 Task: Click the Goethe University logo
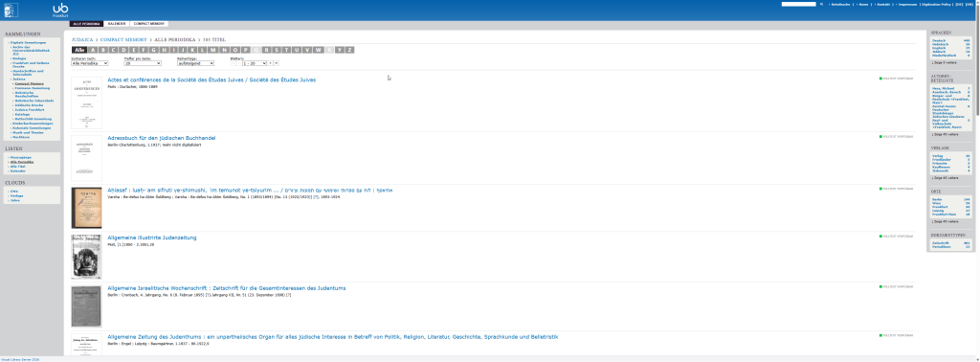[11, 10]
